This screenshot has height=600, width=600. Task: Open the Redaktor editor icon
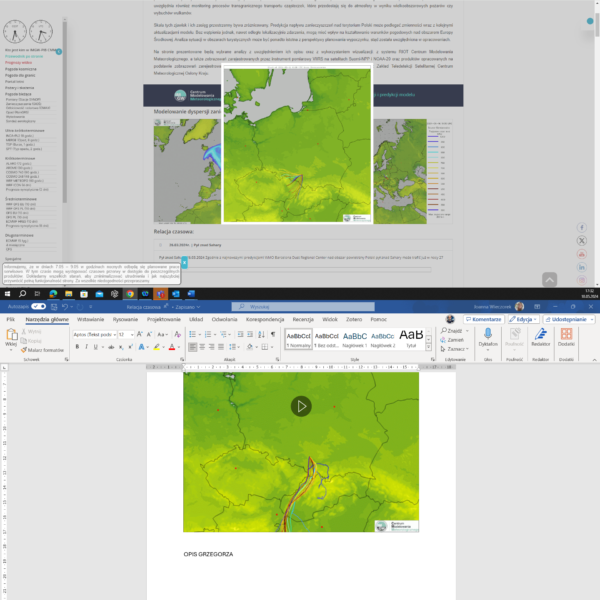[540, 334]
